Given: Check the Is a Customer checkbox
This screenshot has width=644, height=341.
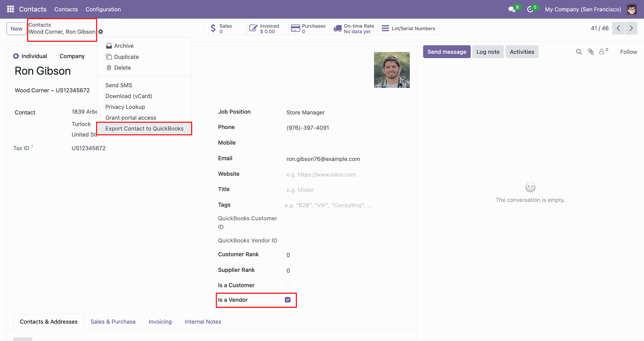Looking at the screenshot, I should pos(287,285).
